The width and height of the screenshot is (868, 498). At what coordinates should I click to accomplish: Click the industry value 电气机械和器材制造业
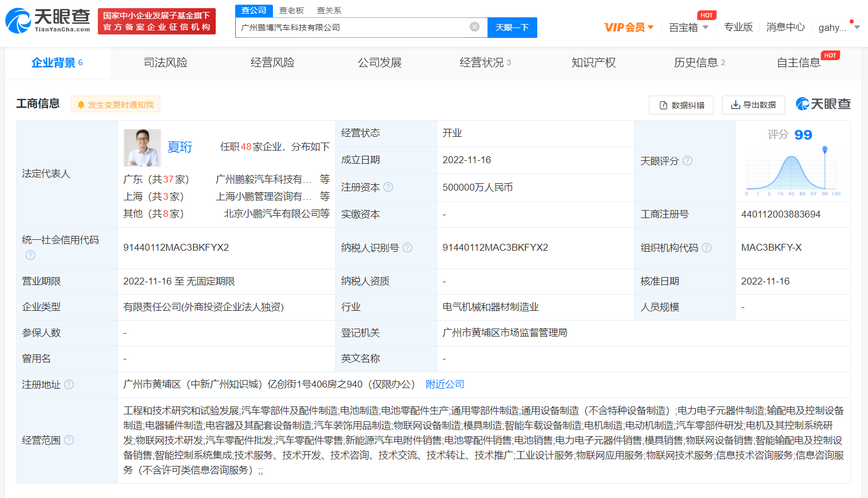(x=491, y=307)
